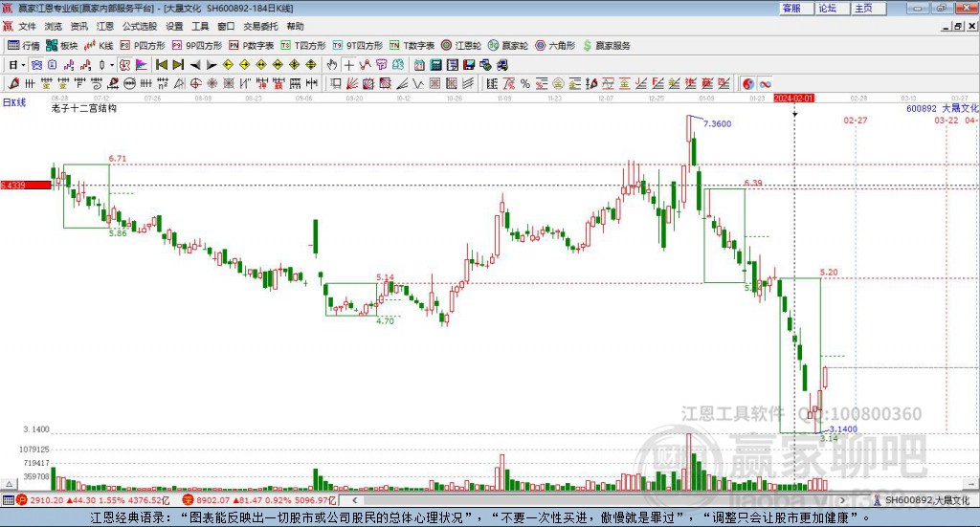This screenshot has height=527, width=980.
Task: Select the percent (%) drawing tool
Action: [525, 83]
